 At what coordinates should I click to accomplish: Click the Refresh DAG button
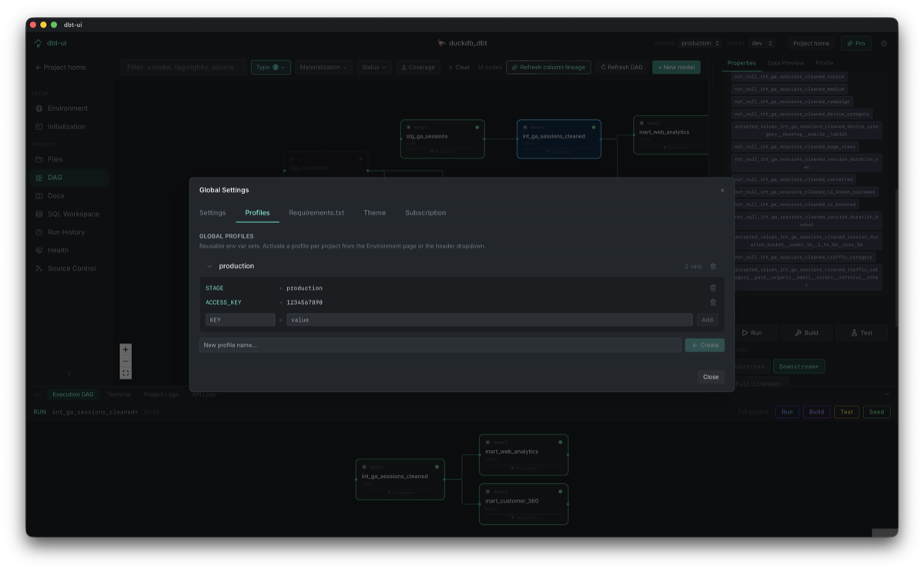(621, 67)
